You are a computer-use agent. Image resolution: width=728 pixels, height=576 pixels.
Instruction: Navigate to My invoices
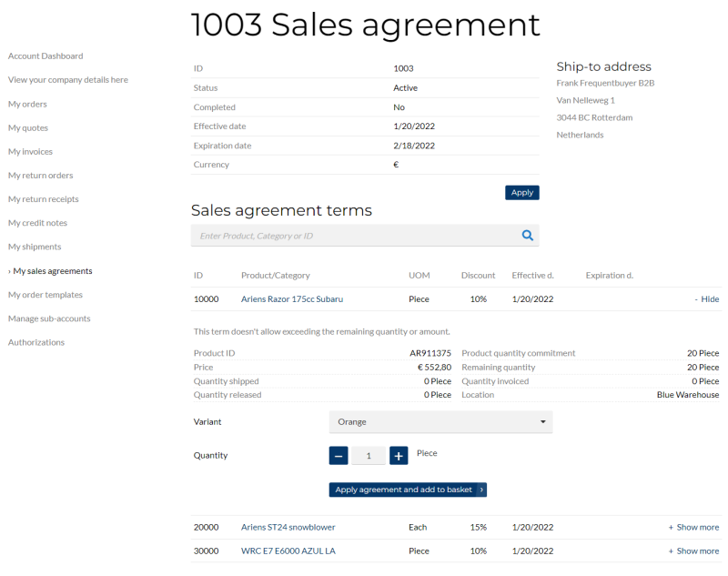click(x=30, y=152)
